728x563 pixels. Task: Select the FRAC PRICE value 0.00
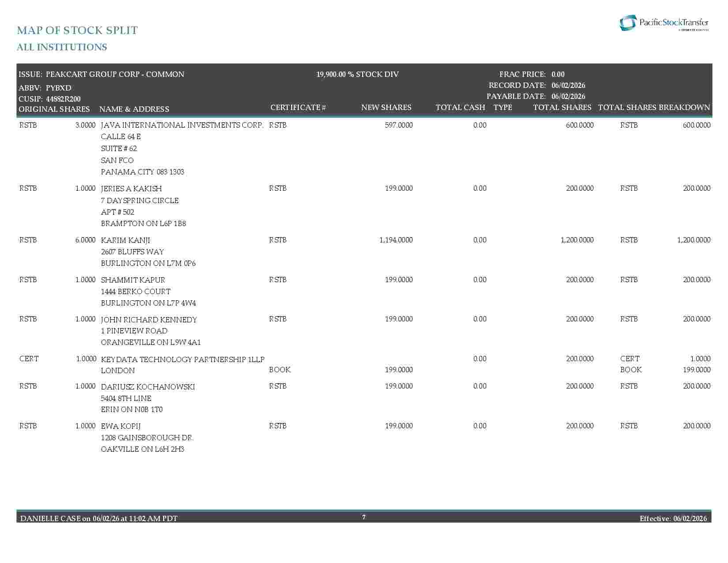[558, 74]
